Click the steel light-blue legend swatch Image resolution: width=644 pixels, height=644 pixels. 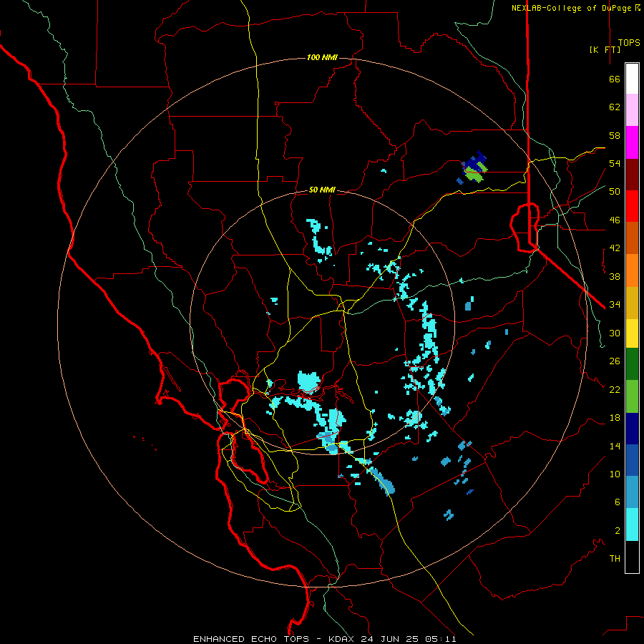tap(632, 492)
